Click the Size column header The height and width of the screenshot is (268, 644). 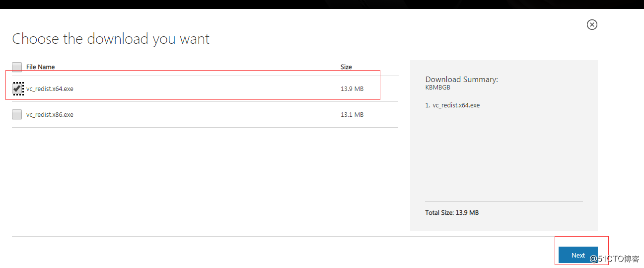tap(346, 67)
